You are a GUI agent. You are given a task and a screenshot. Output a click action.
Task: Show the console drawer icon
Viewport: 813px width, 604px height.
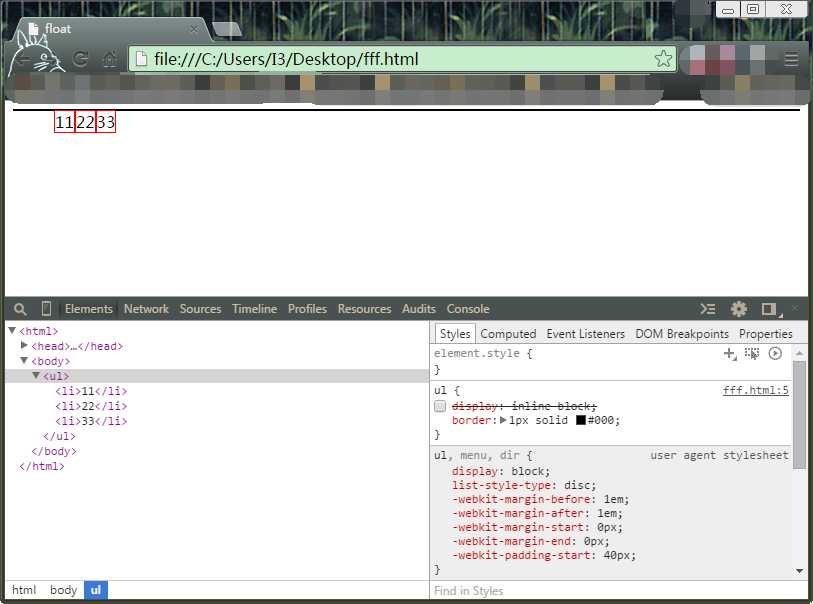[x=708, y=309]
